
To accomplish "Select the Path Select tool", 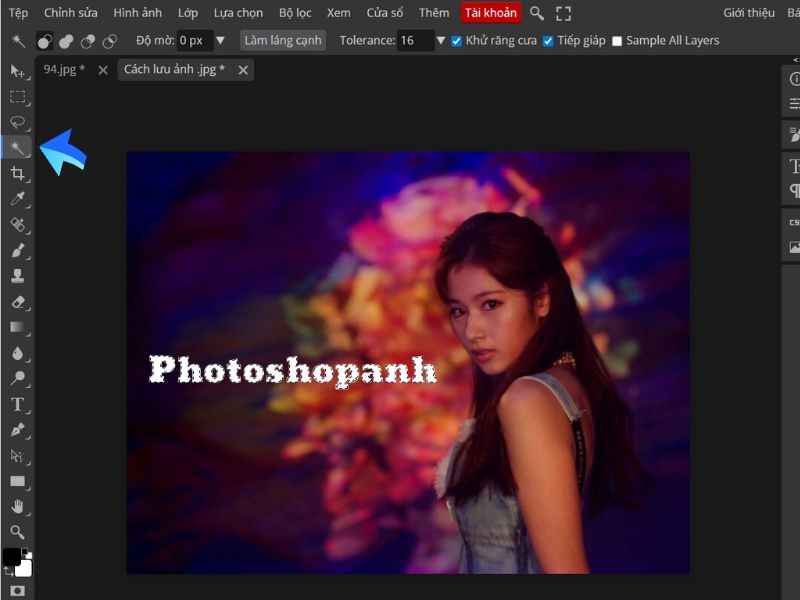I will [x=17, y=456].
